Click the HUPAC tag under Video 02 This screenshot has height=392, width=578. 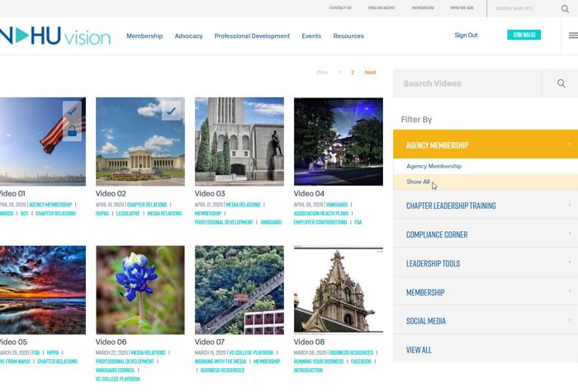(102, 213)
